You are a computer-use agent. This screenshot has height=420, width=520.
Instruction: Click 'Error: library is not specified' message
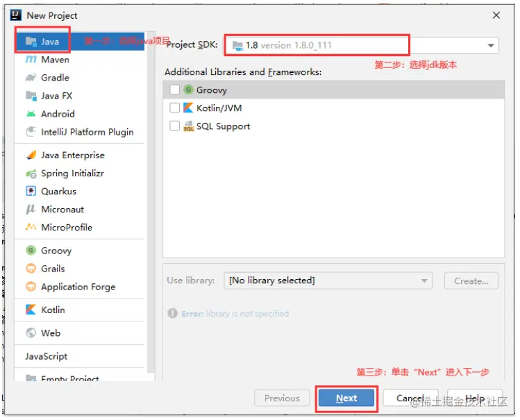235,313
